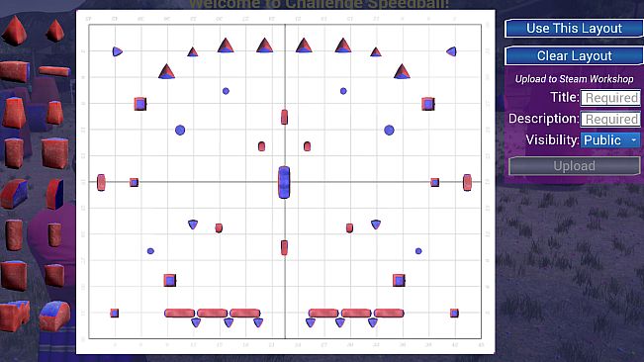The height and width of the screenshot is (362, 644).
Task: Click the leftmost red bunker on the horizontal midline
Action: click(x=101, y=183)
